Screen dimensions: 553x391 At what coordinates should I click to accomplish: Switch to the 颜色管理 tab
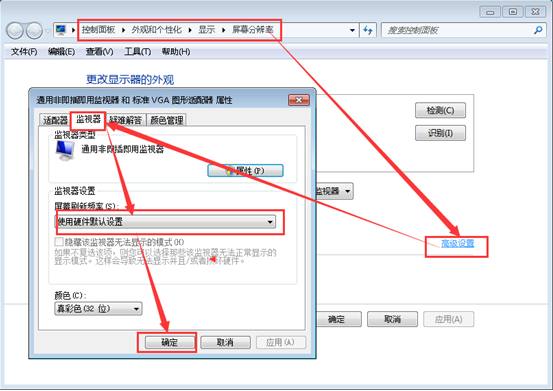coord(166,120)
